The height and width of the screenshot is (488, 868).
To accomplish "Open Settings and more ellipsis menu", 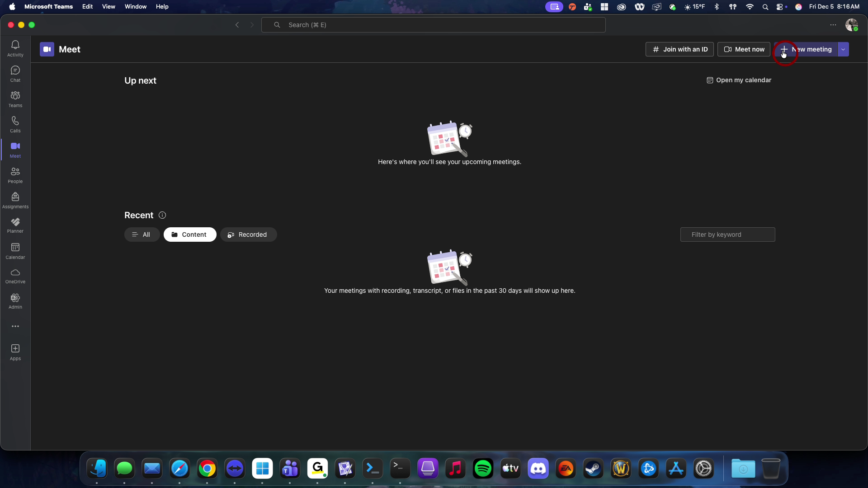I will pos(833,25).
